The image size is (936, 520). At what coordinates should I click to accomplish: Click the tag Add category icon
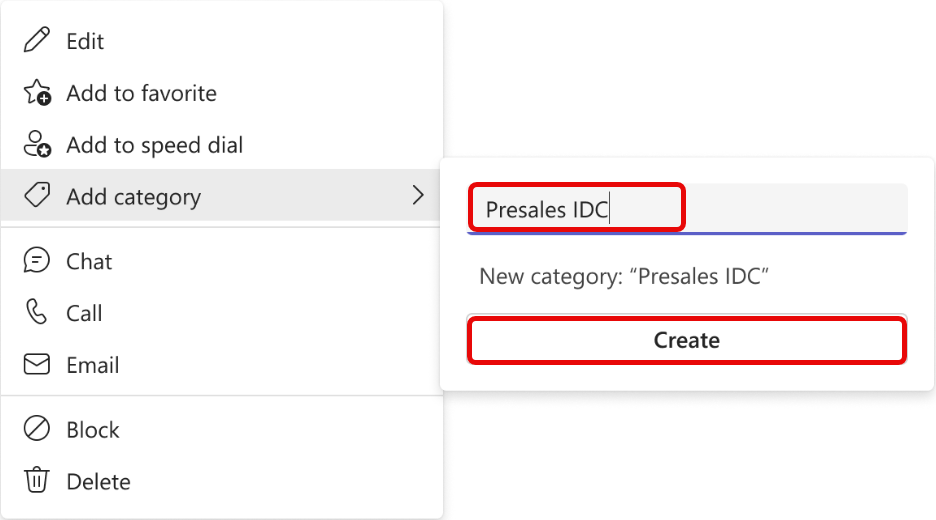pyautogui.click(x=36, y=195)
